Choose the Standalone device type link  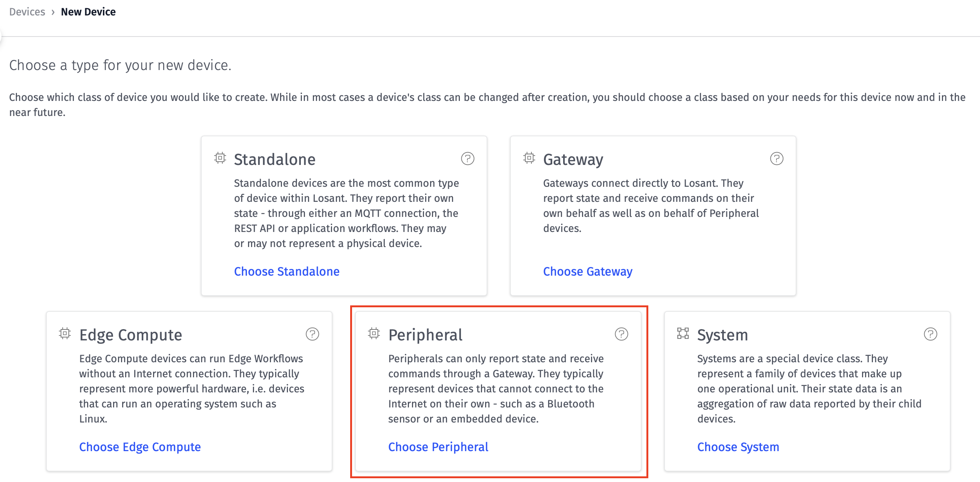click(x=286, y=272)
